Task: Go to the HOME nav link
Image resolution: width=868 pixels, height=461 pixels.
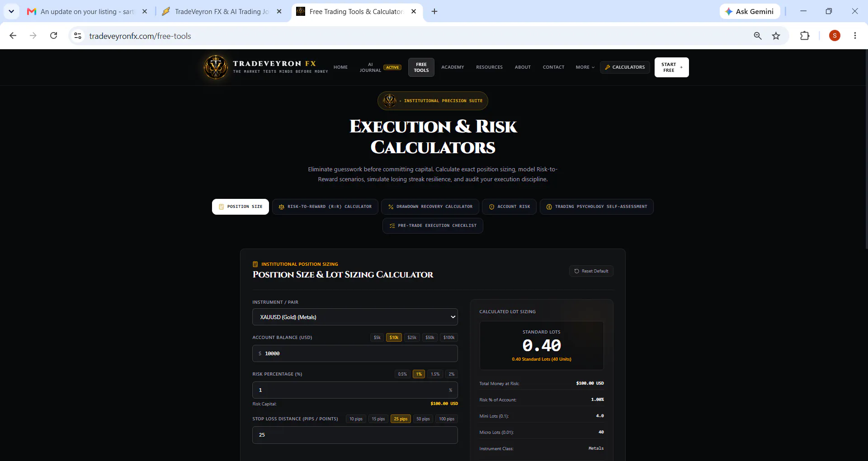Action: pyautogui.click(x=341, y=67)
